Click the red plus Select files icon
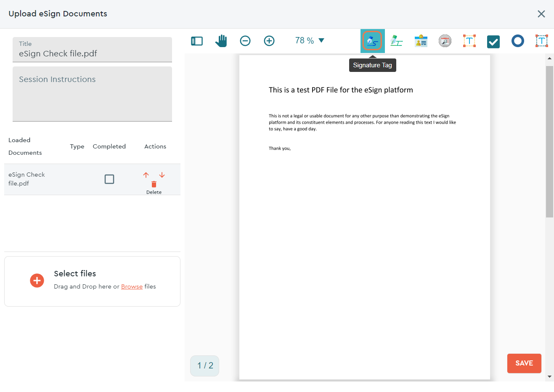Viewport: 554px width, 392px height. [x=37, y=281]
